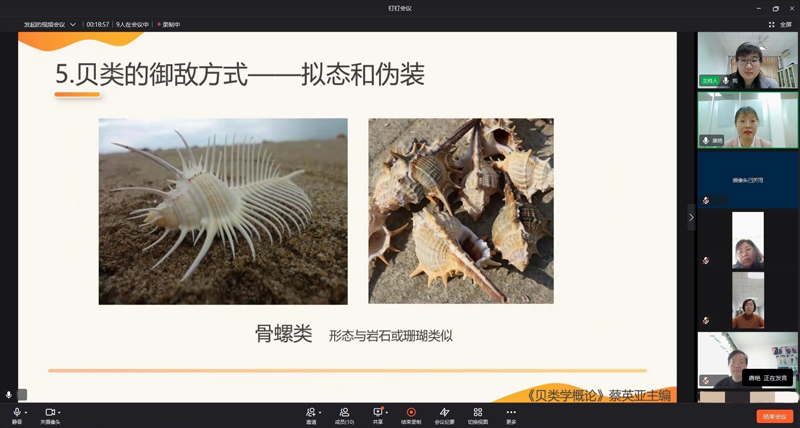Open the members (成员) list
This screenshot has height=428, width=800.
click(x=343, y=412)
